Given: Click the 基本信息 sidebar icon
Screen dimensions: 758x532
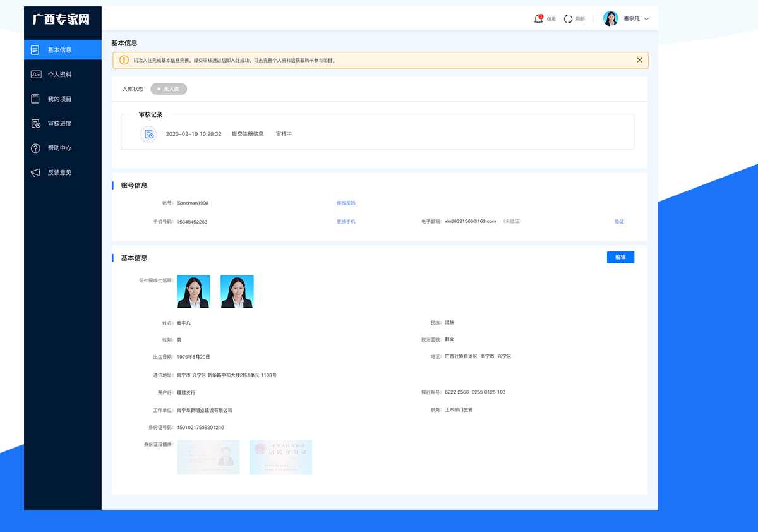Looking at the screenshot, I should (x=35, y=50).
